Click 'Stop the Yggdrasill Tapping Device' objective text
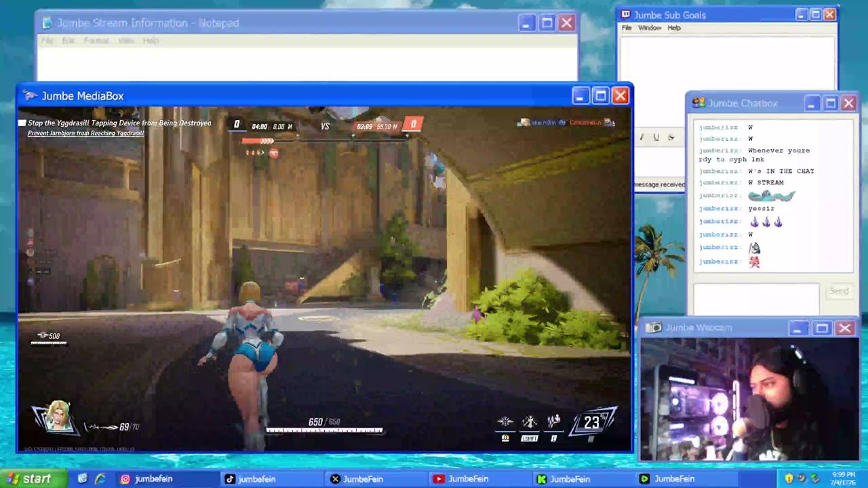Viewport: 868px width, 488px height. tap(119, 123)
